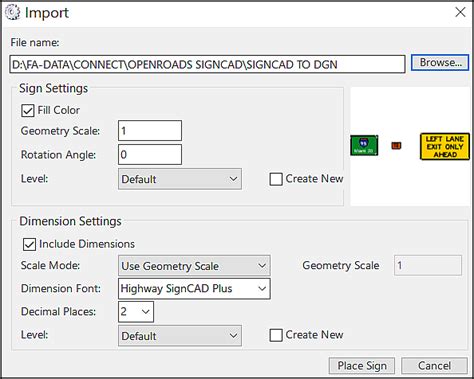474x379 pixels.
Task: Open the Scale Mode dropdown
Action: tap(194, 266)
